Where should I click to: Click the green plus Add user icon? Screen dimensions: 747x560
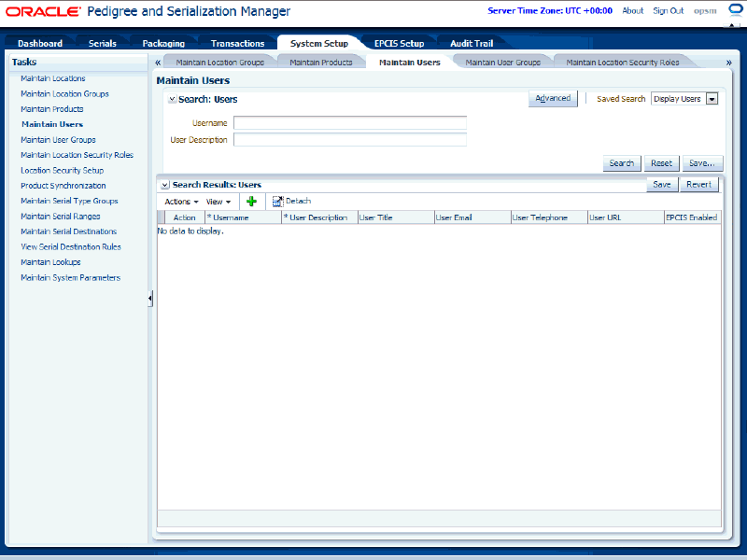251,202
